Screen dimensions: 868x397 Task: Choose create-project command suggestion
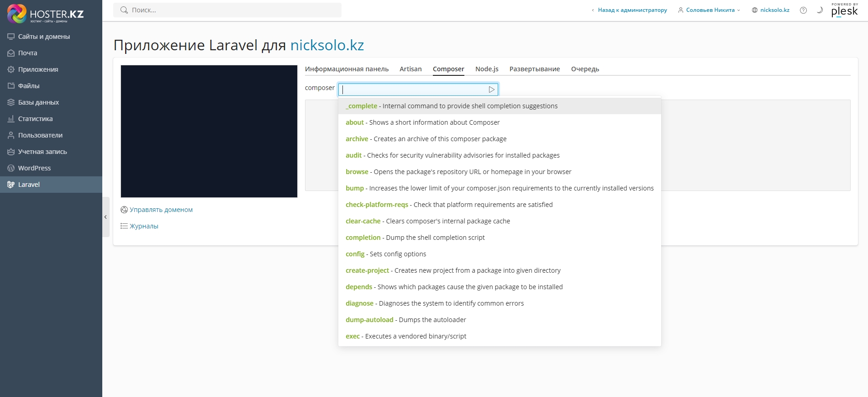click(500, 270)
